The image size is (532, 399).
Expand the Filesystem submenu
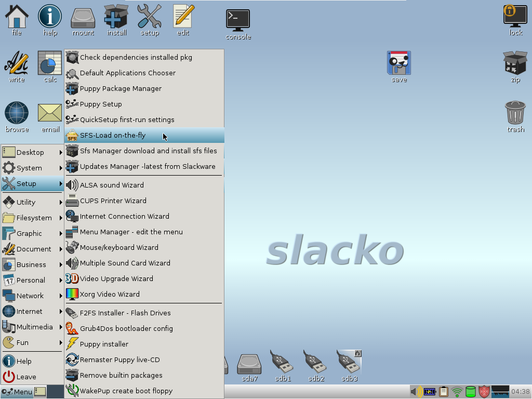pos(33,218)
